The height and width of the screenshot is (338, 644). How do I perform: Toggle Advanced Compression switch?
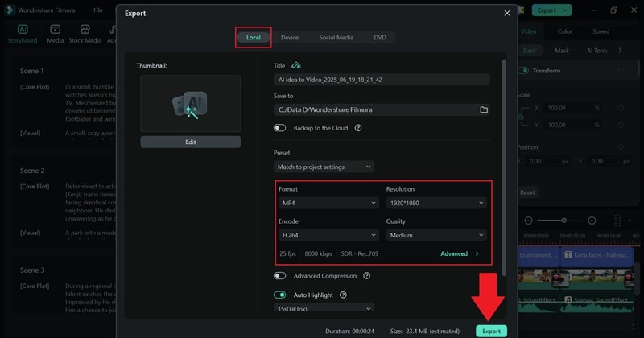pos(279,276)
